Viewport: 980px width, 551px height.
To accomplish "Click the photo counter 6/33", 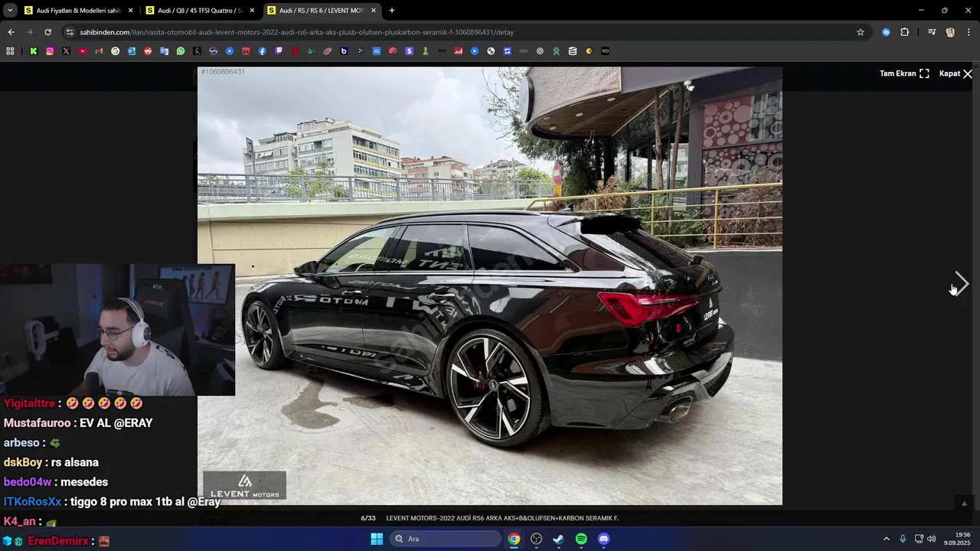I will [x=368, y=518].
